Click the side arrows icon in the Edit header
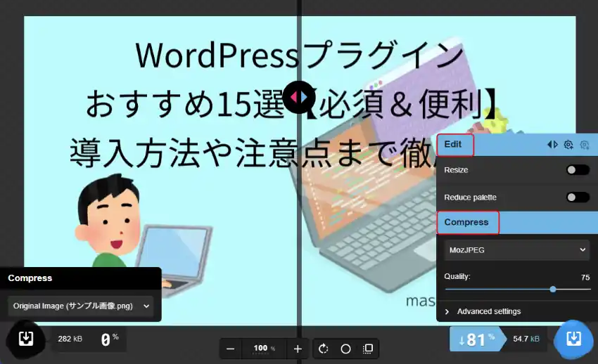This screenshot has height=364, width=598. 552,145
